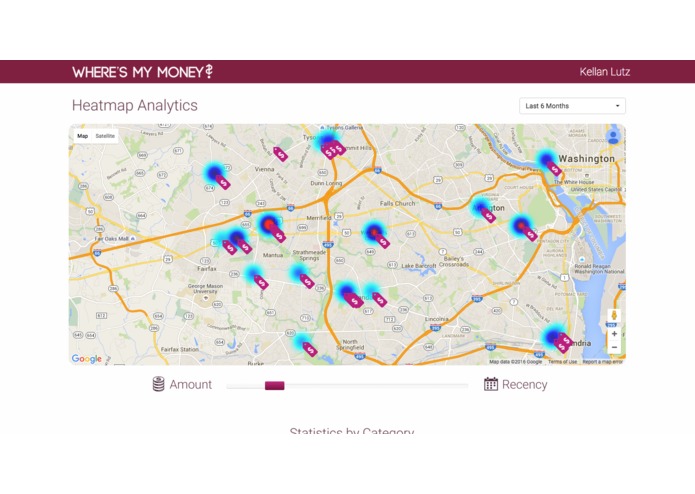Click the price tag below Strathmeade Springs

click(307, 281)
